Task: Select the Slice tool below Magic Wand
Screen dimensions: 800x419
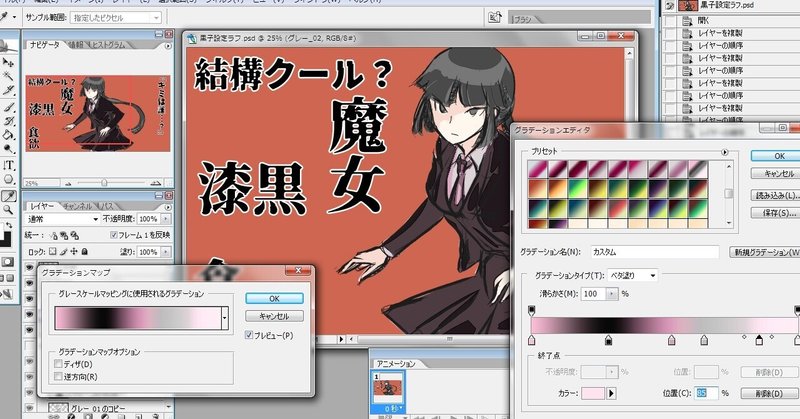Action: (8, 91)
